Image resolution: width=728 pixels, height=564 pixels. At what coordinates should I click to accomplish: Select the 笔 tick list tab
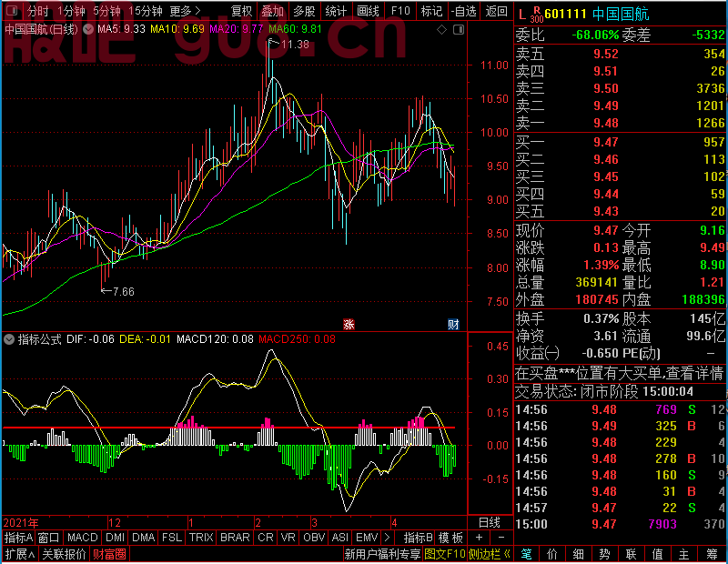pyautogui.click(x=526, y=554)
